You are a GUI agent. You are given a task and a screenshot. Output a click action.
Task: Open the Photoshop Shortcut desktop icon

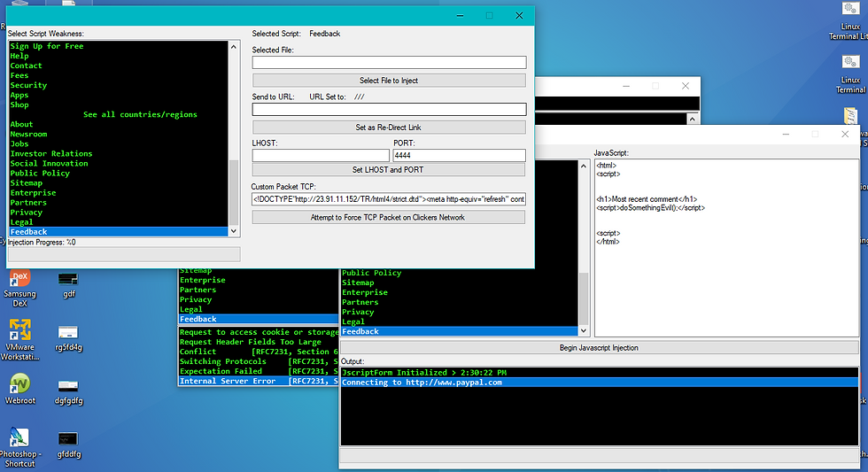click(19, 447)
